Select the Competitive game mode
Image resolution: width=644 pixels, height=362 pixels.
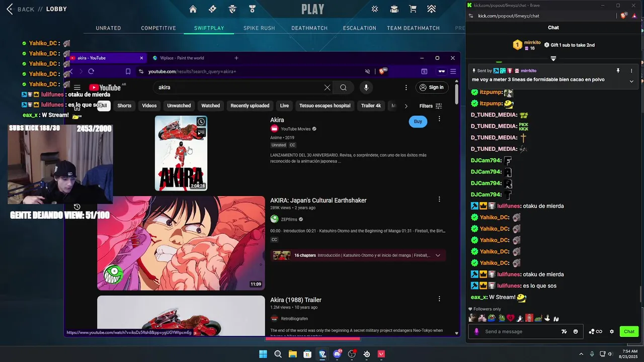click(x=158, y=28)
